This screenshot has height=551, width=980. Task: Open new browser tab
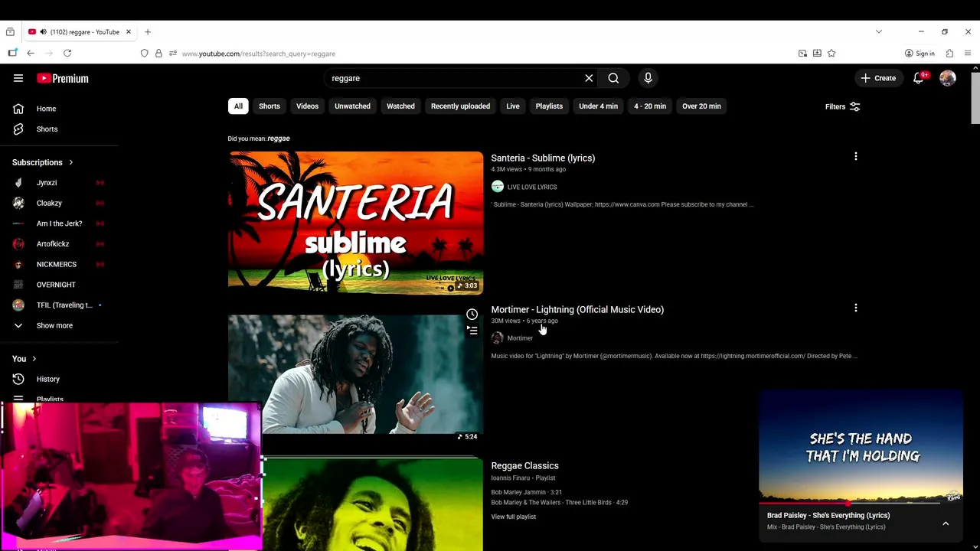tap(148, 32)
